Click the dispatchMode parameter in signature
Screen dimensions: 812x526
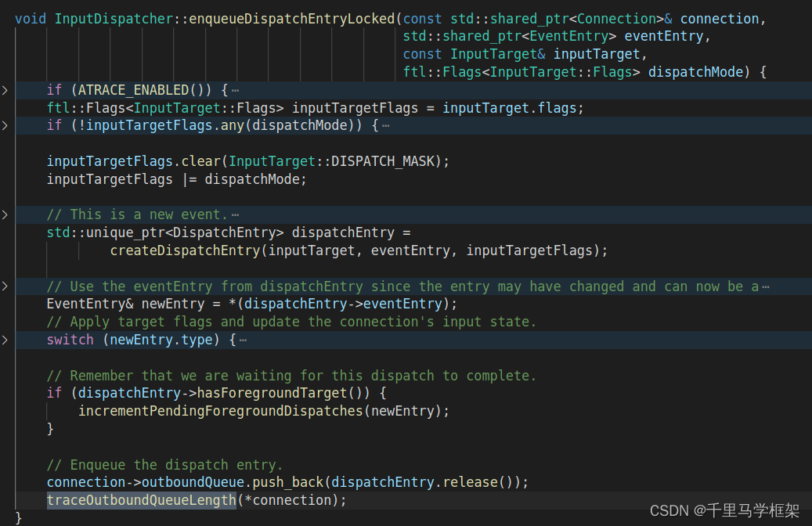(695, 71)
